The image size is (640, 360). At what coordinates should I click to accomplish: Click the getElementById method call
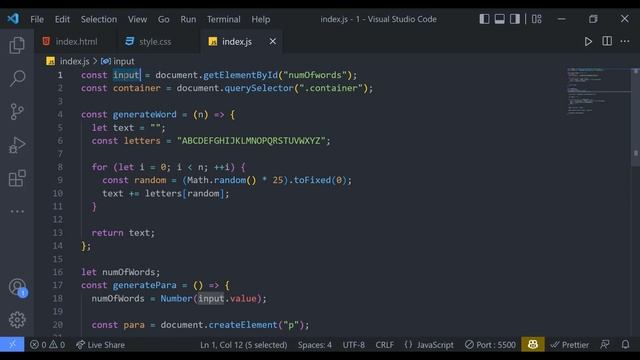[x=240, y=75]
